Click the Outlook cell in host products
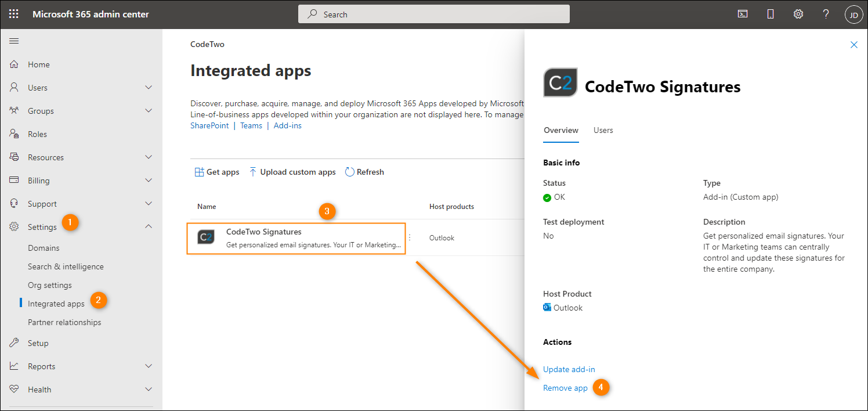 pos(442,237)
